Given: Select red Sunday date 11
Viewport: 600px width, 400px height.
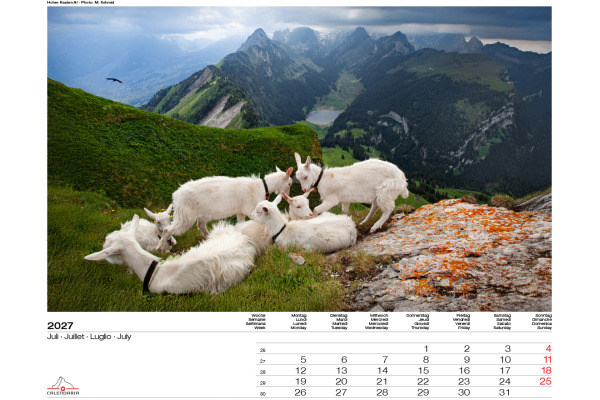Looking at the screenshot, I should point(548,360).
